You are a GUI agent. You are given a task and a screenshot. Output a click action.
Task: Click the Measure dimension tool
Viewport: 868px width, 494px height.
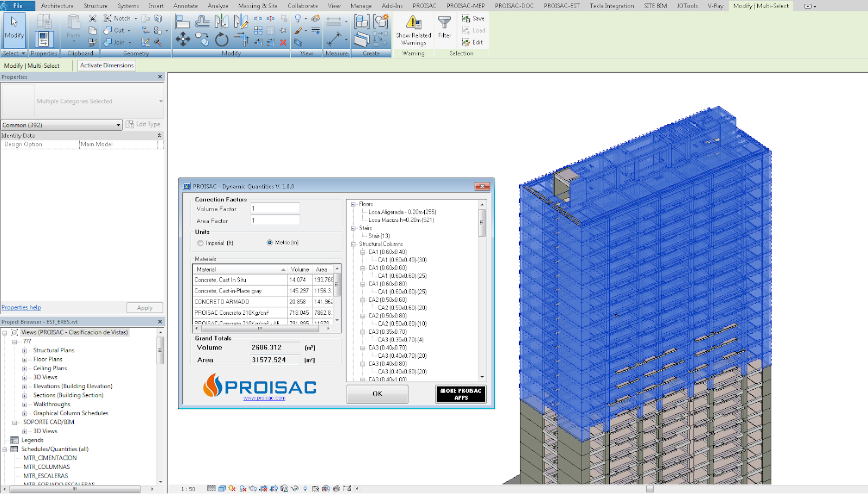[334, 39]
